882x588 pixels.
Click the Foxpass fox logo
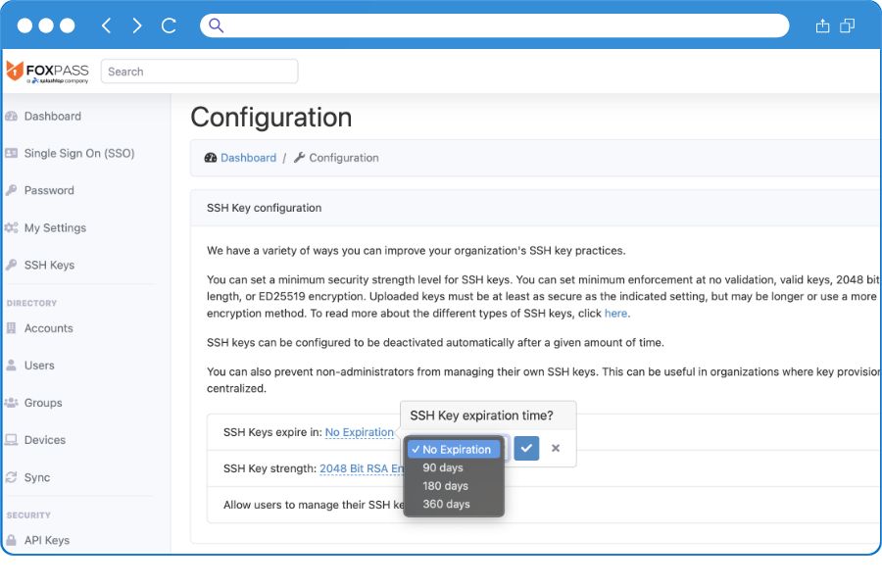(x=16, y=70)
